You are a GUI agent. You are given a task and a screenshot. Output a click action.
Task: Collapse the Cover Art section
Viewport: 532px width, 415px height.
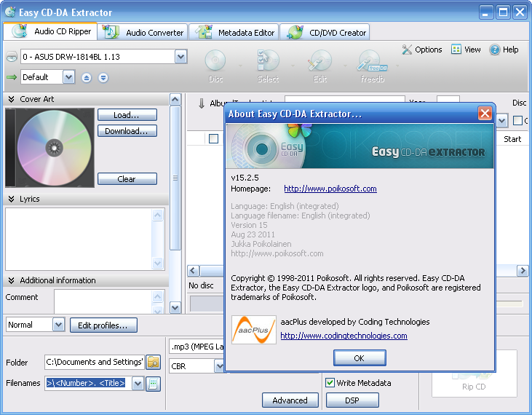11,99
